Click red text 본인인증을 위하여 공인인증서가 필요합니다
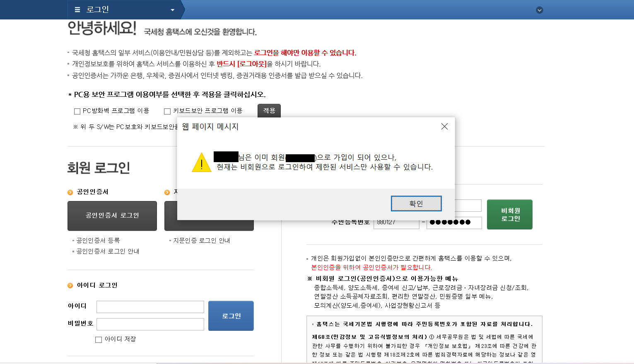 coord(371,267)
